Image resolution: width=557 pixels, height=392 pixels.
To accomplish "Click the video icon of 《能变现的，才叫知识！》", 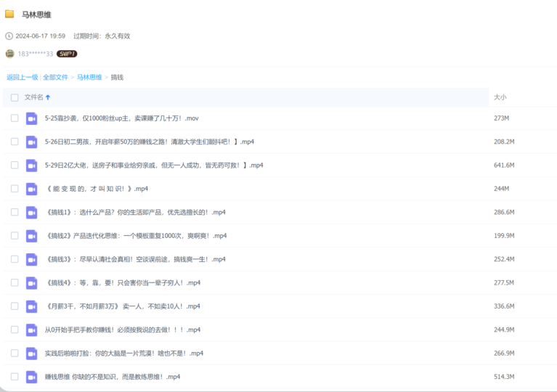I will click(32, 189).
